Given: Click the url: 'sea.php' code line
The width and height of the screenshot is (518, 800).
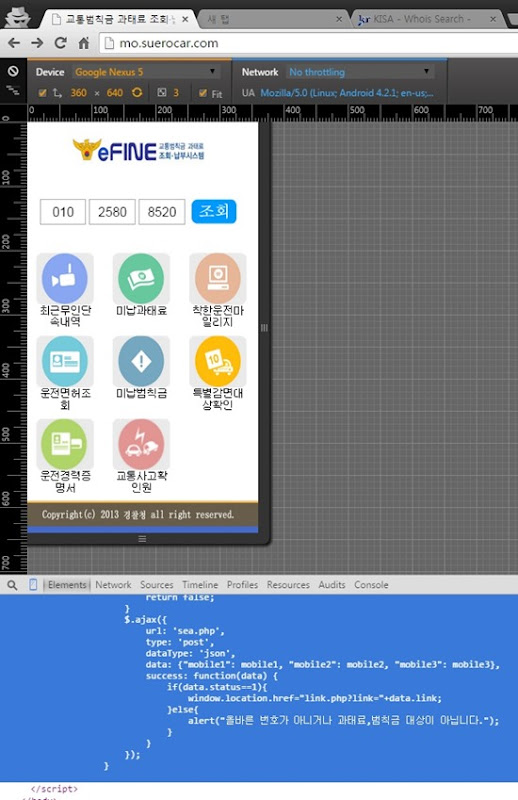Looking at the screenshot, I should 185,631.
